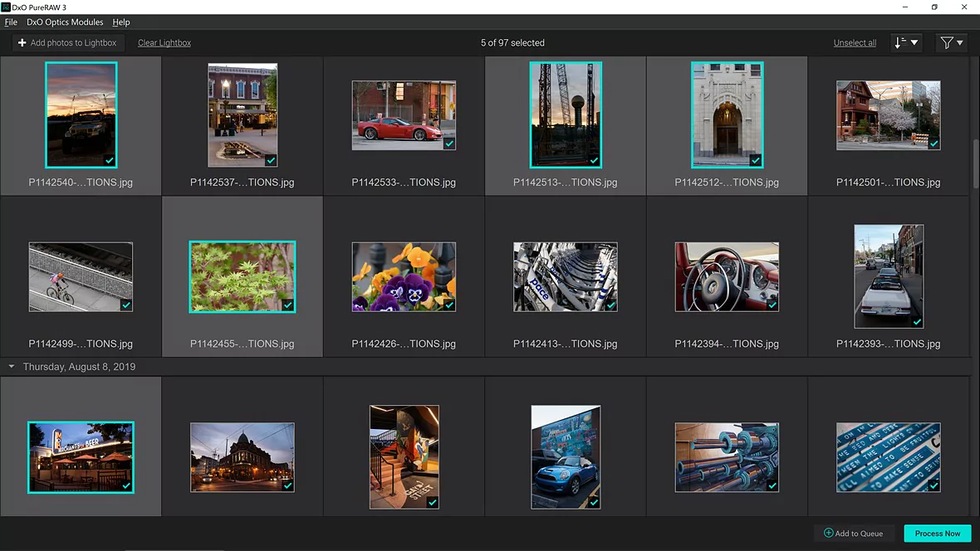Open the DxO Optics Modules menu
The height and width of the screenshot is (551, 980).
pos(65,22)
